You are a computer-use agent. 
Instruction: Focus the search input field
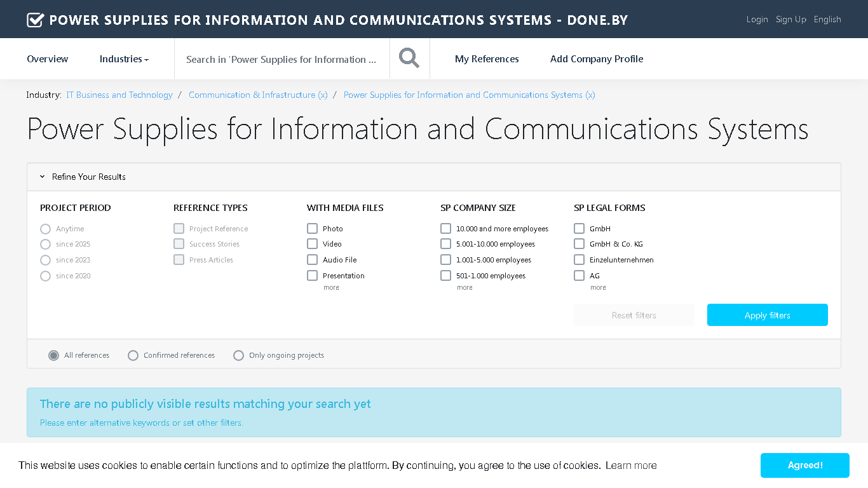click(281, 59)
